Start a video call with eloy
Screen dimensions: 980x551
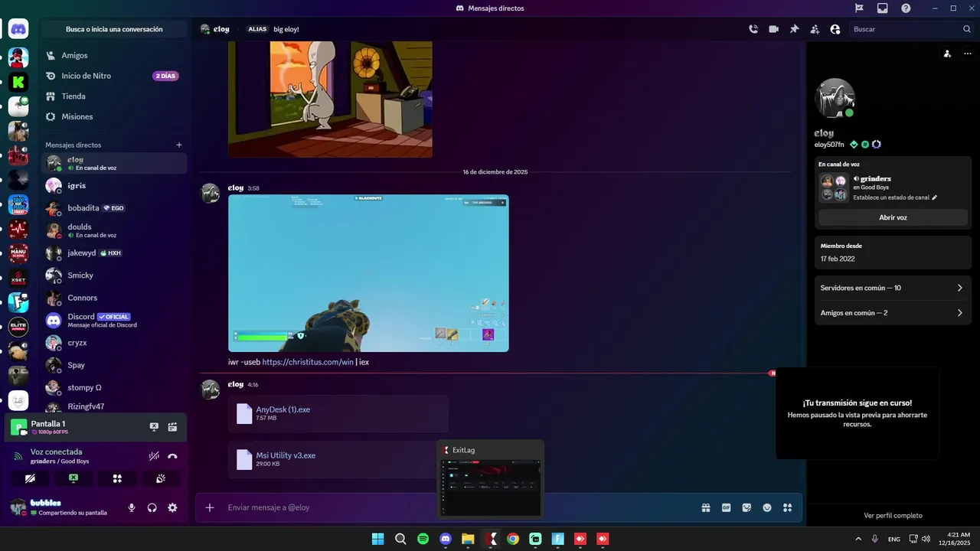773,29
